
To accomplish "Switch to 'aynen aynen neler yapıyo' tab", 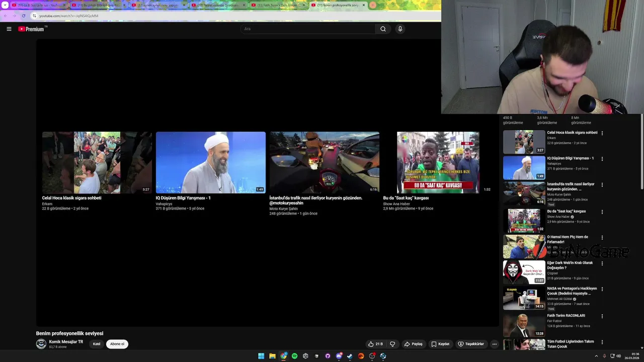I will pyautogui.click(x=159, y=5).
